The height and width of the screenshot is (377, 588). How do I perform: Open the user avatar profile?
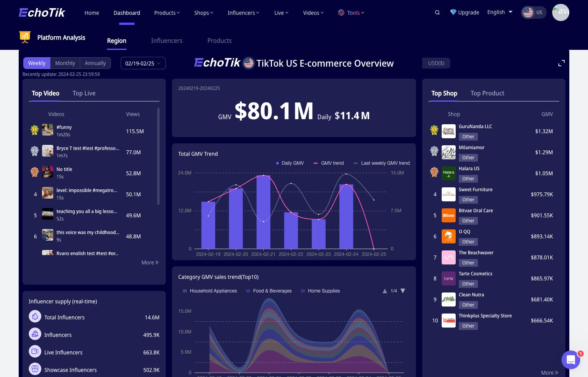point(560,12)
